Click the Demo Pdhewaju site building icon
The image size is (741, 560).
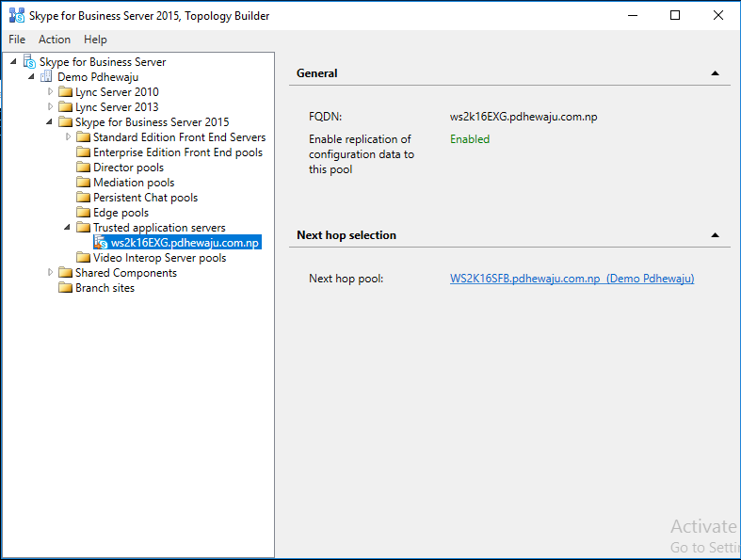tap(46, 76)
